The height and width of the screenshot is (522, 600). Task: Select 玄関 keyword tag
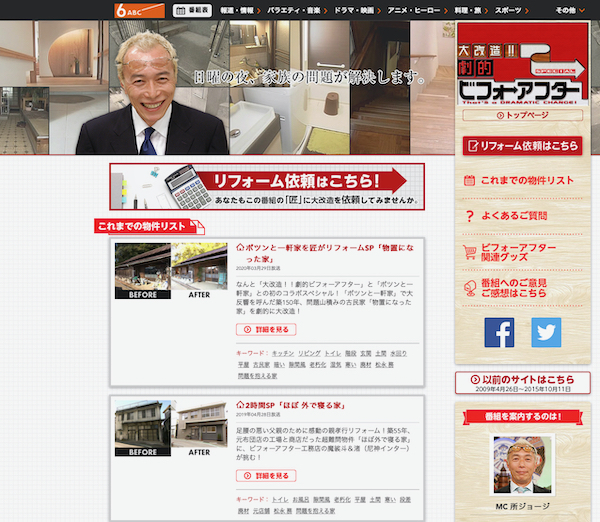click(365, 353)
